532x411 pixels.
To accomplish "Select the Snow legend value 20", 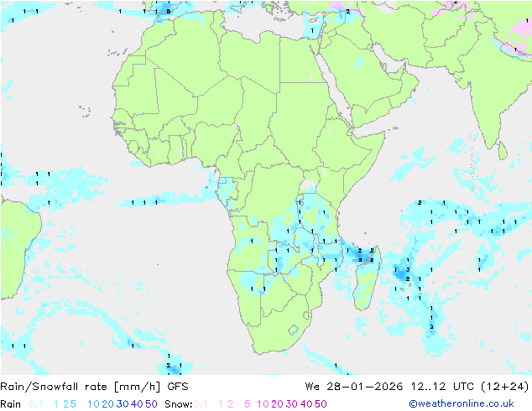I will pos(277,404).
